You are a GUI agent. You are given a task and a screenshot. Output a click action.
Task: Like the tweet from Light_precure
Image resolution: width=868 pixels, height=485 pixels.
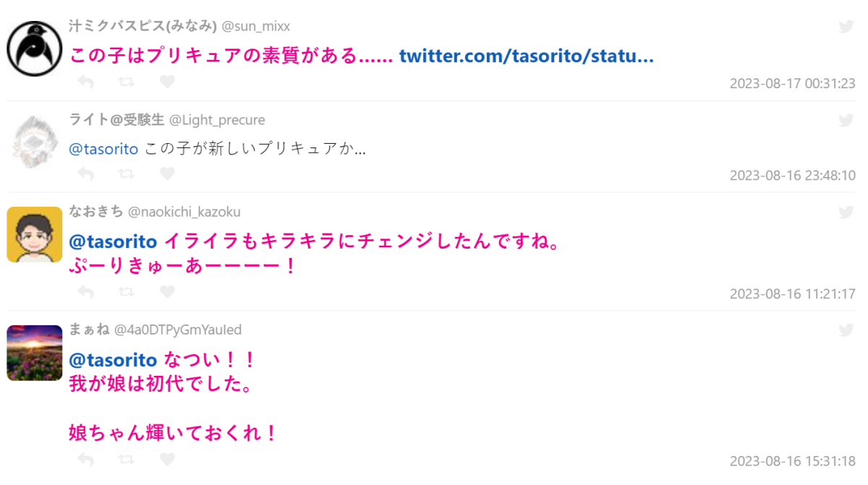(x=167, y=173)
